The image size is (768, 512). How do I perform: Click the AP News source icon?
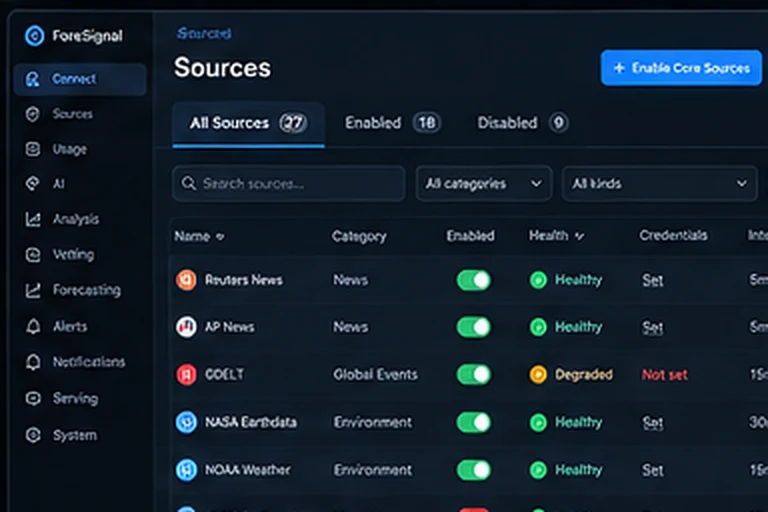pos(186,327)
